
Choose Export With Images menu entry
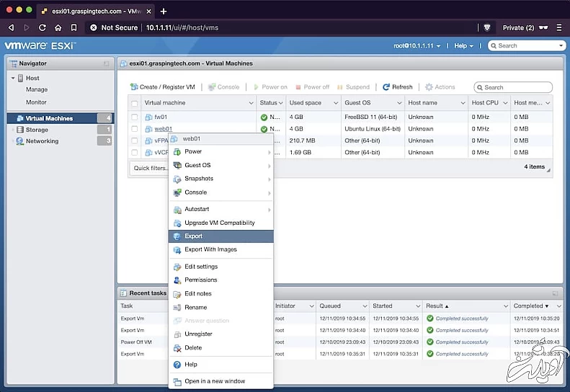(210, 249)
